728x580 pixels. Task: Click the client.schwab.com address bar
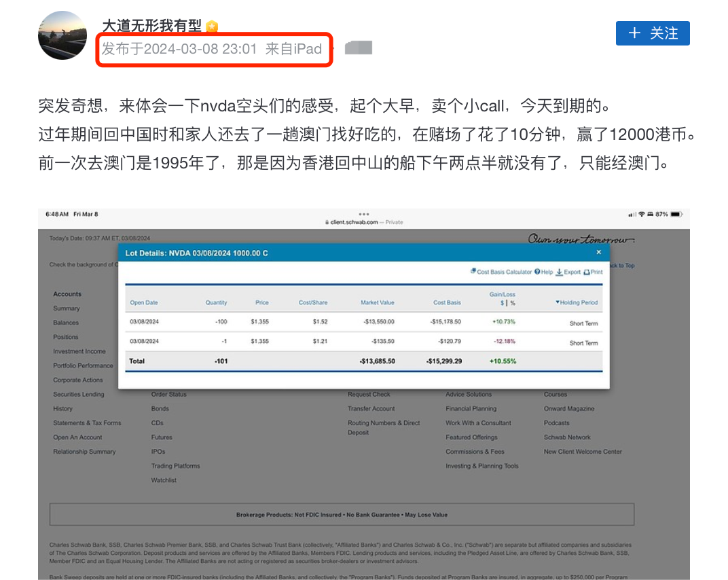[364, 223]
